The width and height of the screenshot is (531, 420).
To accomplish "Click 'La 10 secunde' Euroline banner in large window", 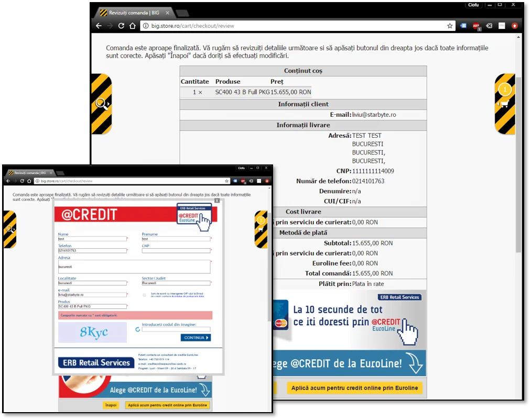I will coord(349,320).
